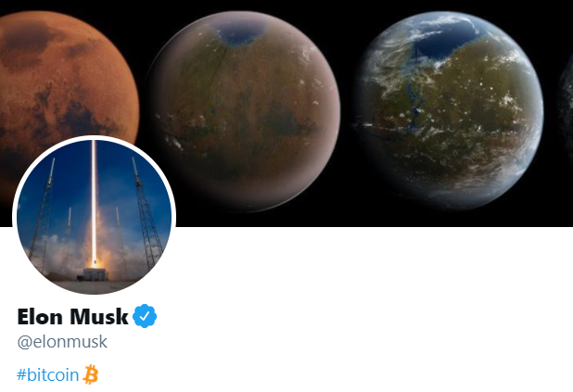573x392 pixels.
Task: Click the rocket exhaust trail in avatar
Action: pyautogui.click(x=94, y=201)
